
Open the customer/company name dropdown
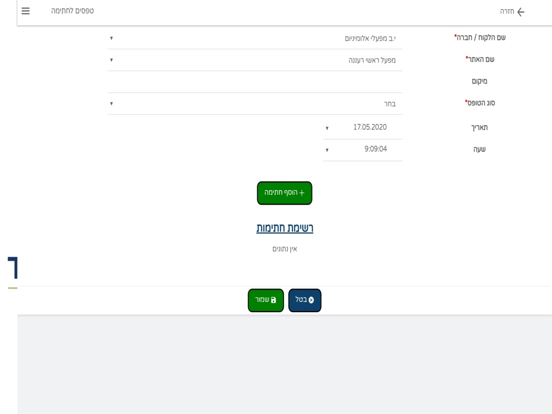255,38
